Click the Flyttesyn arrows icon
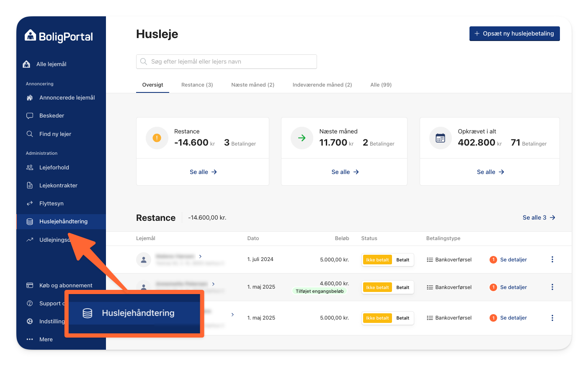The image size is (588, 366). (30, 203)
